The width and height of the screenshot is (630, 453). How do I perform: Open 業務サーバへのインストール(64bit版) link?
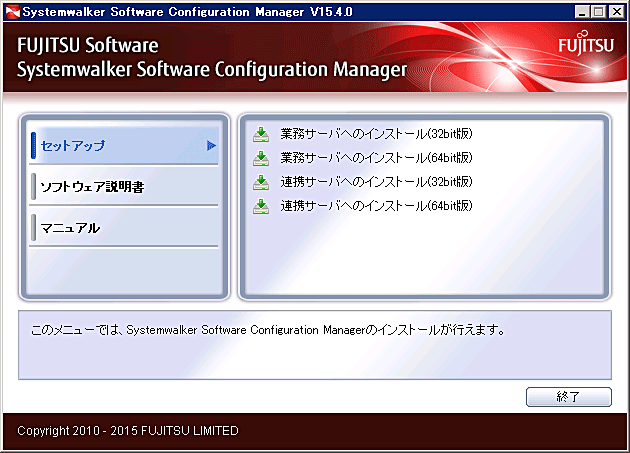pyautogui.click(x=376, y=158)
